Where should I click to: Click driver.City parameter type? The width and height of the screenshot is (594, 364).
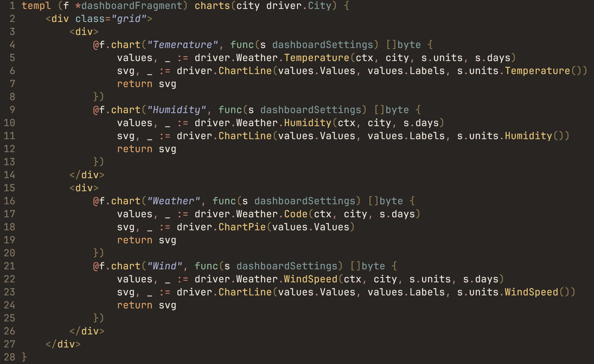click(x=299, y=6)
